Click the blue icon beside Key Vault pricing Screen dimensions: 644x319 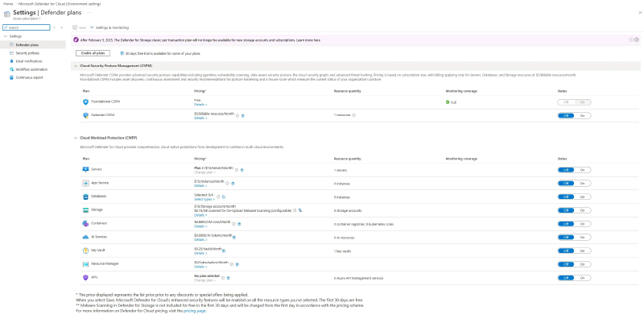pyautogui.click(x=224, y=251)
